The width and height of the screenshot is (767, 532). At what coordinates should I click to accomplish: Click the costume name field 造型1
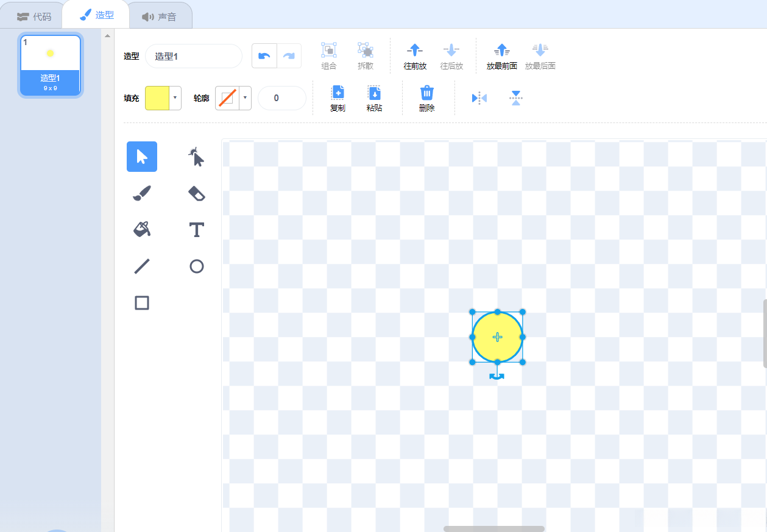click(x=194, y=56)
